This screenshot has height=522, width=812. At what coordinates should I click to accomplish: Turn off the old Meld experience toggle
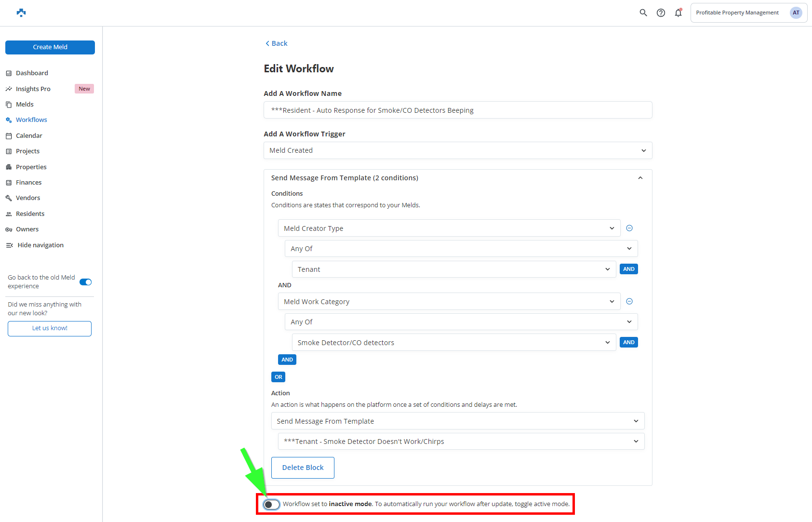tap(86, 282)
